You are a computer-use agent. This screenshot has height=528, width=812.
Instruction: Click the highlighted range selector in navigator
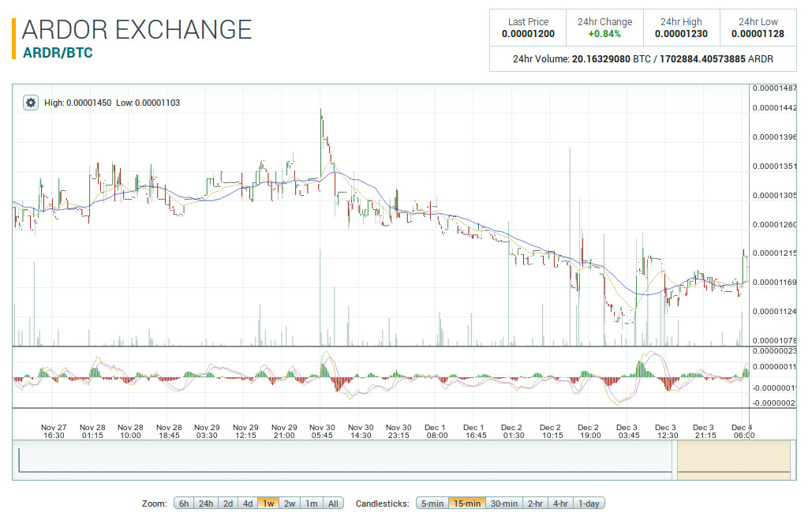734,459
